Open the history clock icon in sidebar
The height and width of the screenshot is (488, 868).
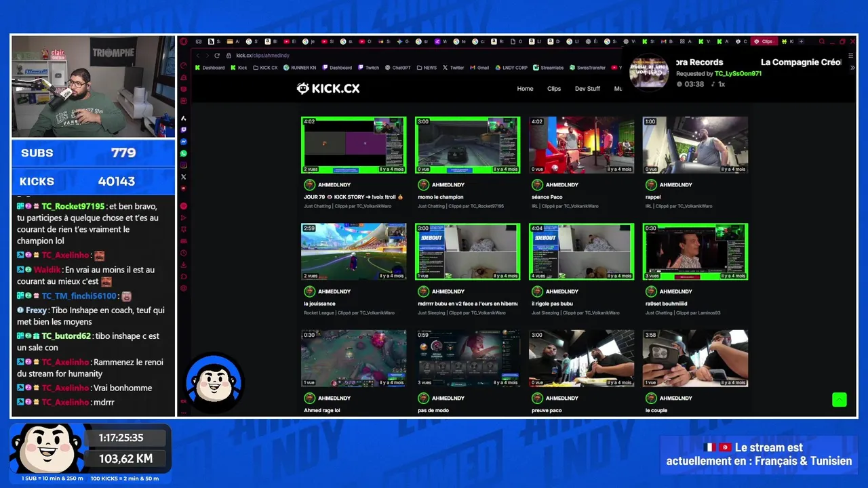[x=184, y=253]
